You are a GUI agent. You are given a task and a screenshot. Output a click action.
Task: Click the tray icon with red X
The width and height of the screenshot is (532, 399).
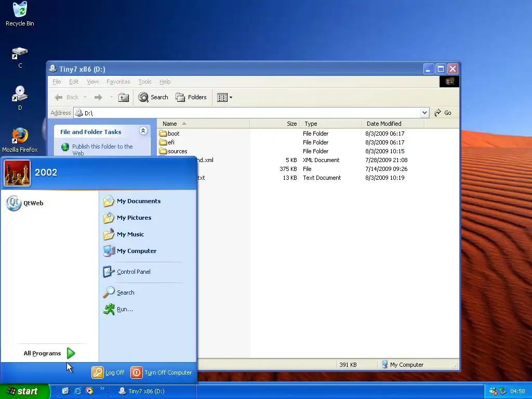click(x=494, y=391)
